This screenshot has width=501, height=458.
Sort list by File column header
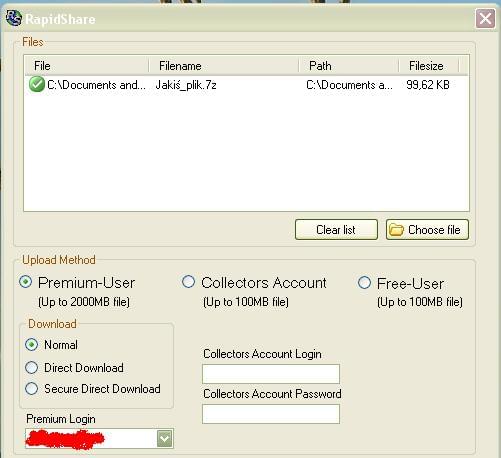click(87, 66)
